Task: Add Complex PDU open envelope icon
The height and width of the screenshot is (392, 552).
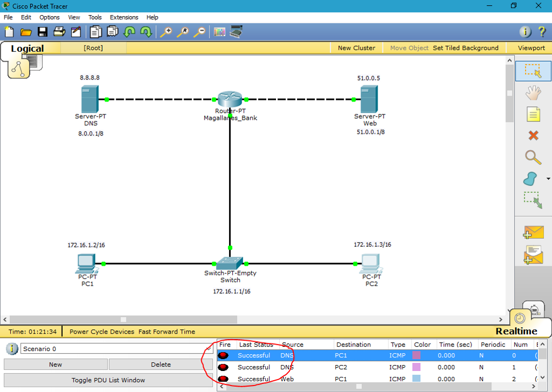Action: pyautogui.click(x=534, y=255)
